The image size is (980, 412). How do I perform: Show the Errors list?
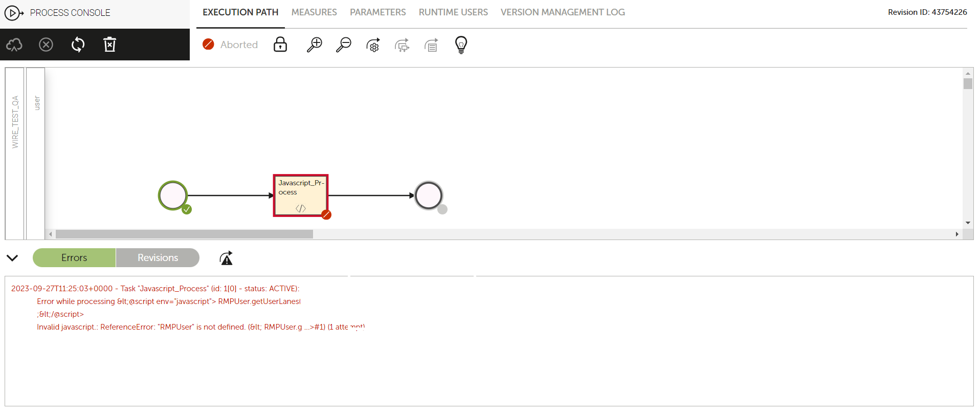point(74,257)
